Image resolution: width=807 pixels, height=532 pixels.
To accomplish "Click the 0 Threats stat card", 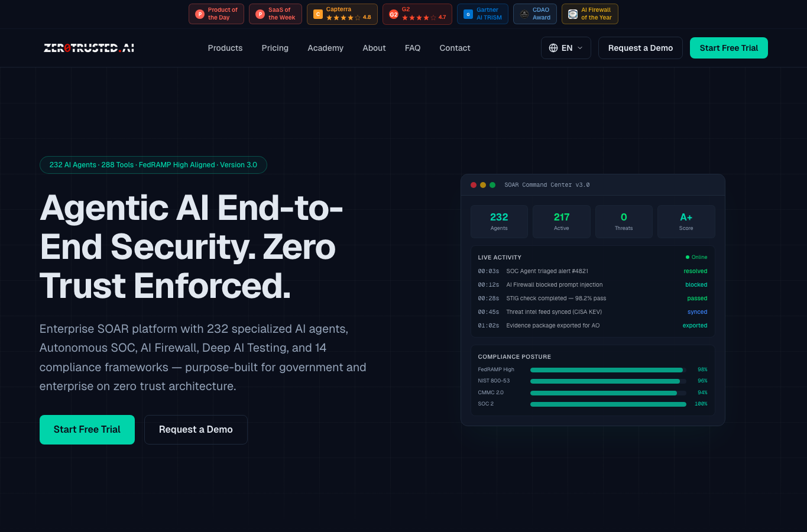I will [624, 222].
